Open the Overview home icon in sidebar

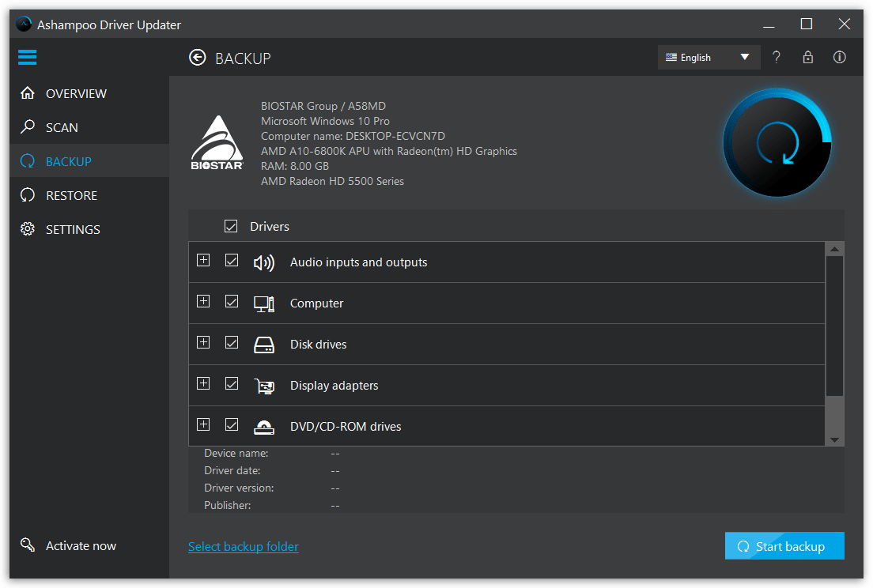[28, 93]
